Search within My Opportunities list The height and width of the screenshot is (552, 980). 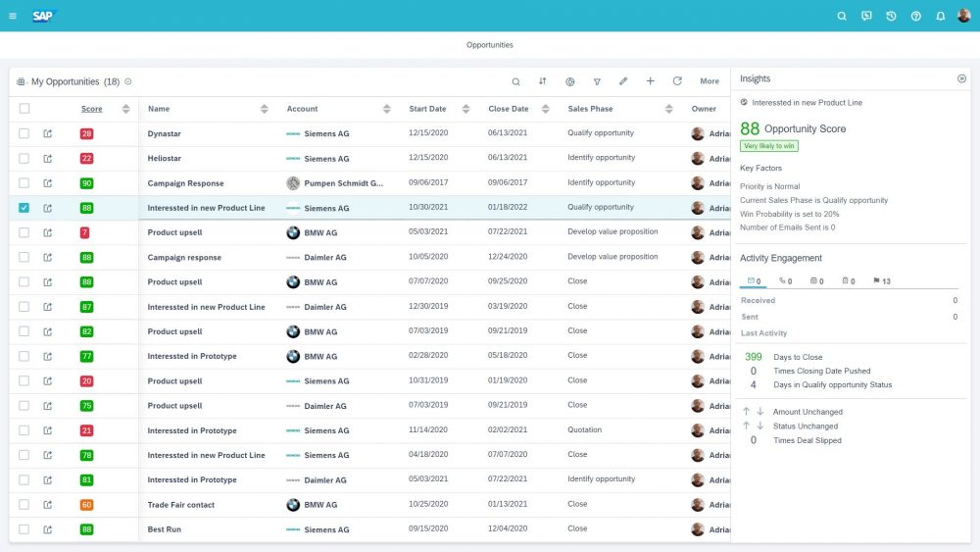pyautogui.click(x=515, y=81)
